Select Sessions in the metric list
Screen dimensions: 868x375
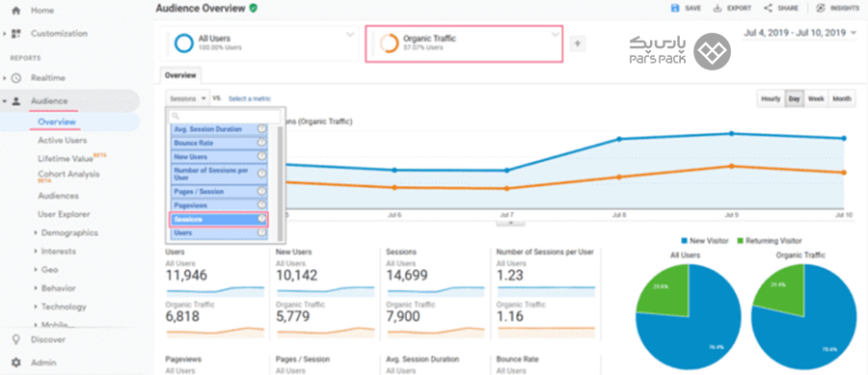click(x=219, y=219)
